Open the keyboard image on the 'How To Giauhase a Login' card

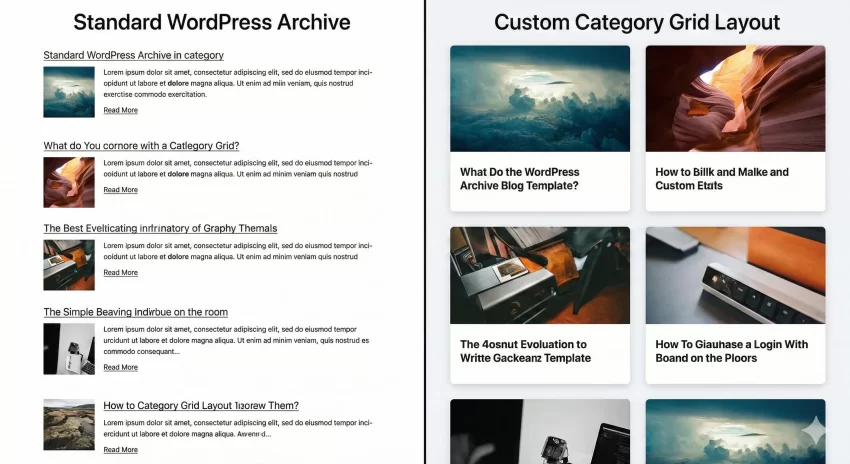click(736, 275)
